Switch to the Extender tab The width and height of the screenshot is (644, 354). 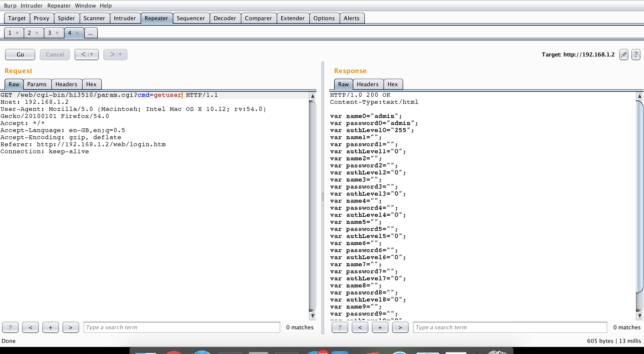coord(293,18)
